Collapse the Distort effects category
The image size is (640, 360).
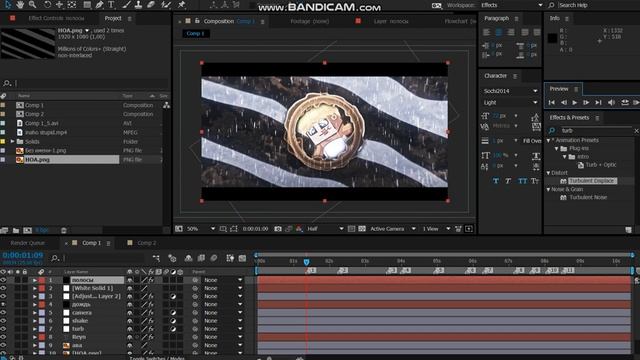tap(549, 173)
